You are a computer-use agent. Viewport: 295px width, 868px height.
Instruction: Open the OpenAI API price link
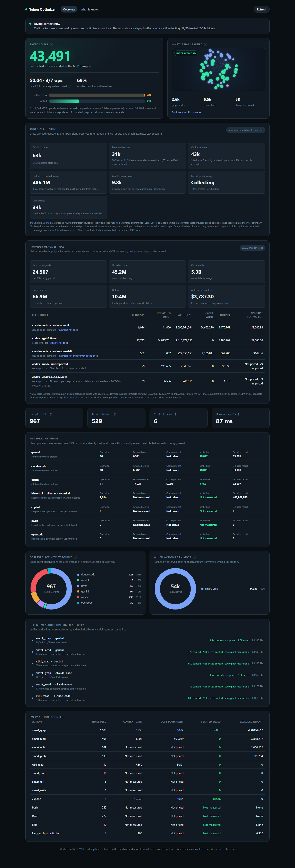point(59,343)
